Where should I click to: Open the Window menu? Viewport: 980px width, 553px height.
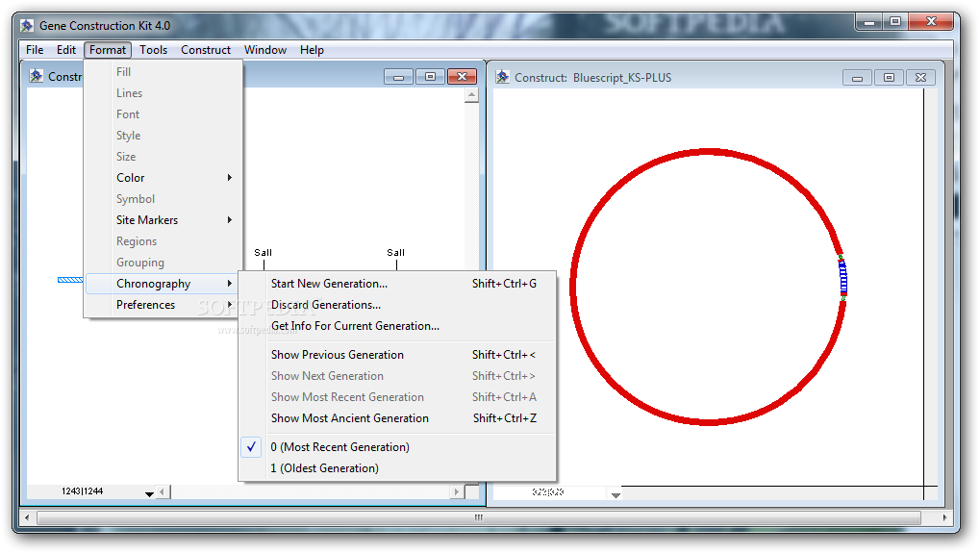click(265, 50)
